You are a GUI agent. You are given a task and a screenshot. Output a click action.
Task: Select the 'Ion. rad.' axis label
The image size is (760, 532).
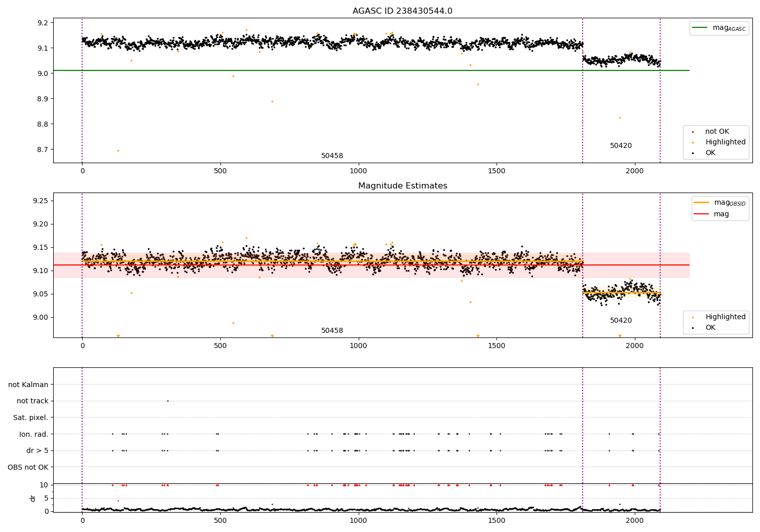click(34, 434)
